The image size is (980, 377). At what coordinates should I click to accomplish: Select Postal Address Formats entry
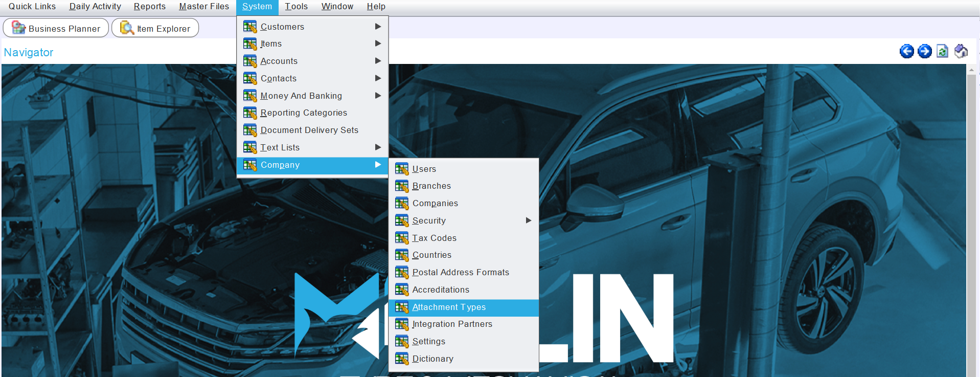click(464, 272)
